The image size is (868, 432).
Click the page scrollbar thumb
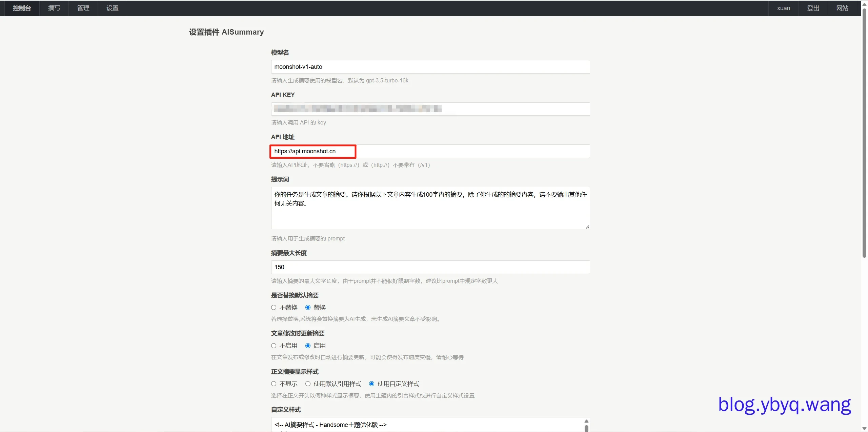coord(864,133)
